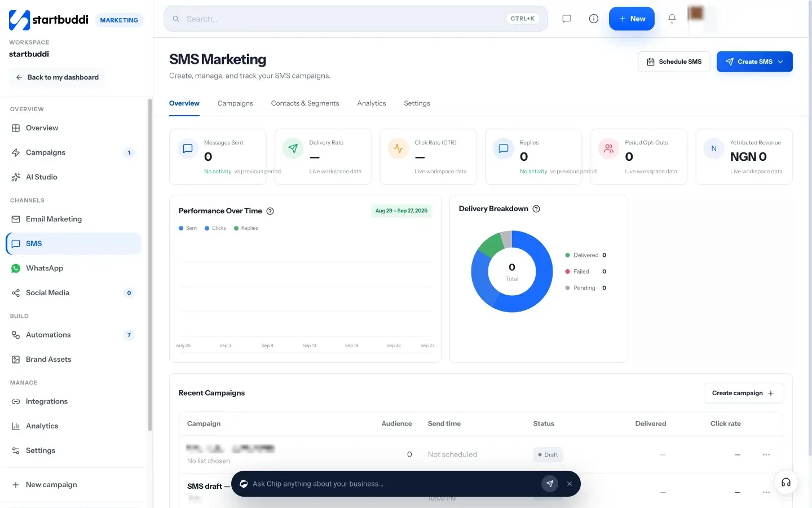Click the Delivered legend color dot
812x508 pixels.
pyautogui.click(x=567, y=255)
